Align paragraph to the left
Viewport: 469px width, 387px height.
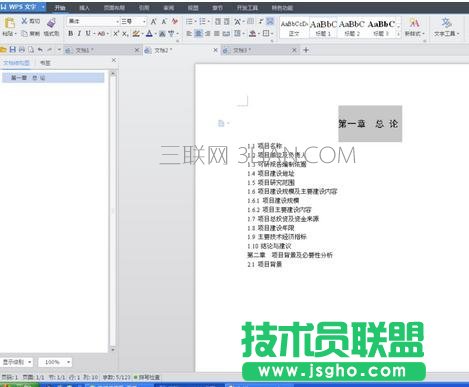(x=189, y=33)
